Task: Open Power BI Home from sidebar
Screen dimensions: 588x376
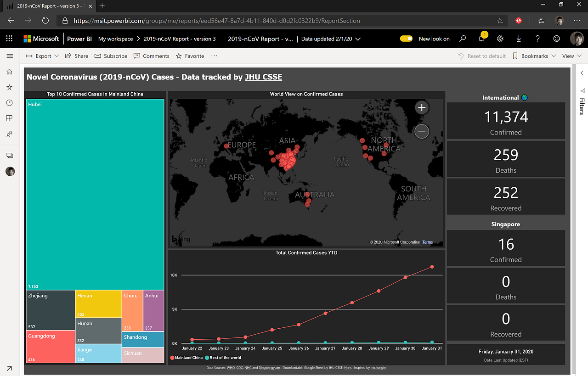Action: click(x=9, y=72)
